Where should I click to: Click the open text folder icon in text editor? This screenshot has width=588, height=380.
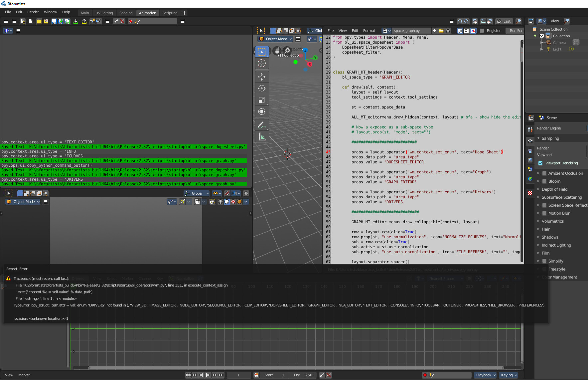441,31
